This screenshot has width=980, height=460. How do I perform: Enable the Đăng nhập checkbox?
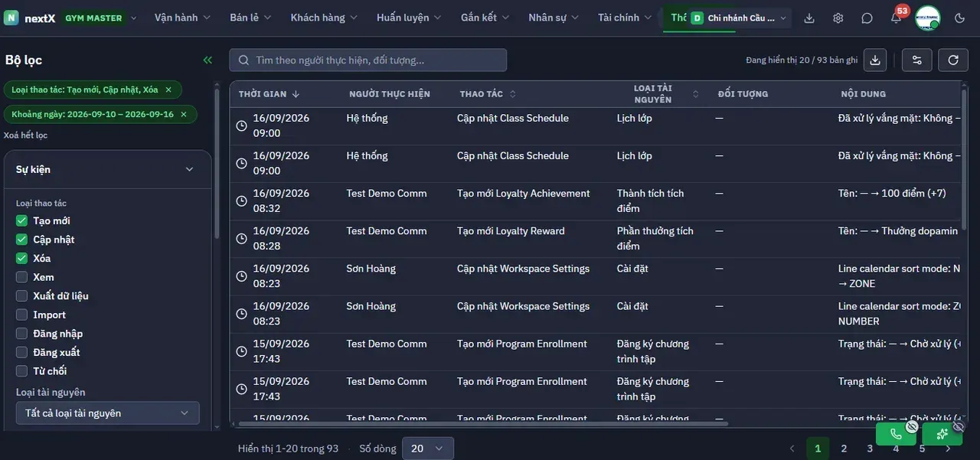point(21,334)
